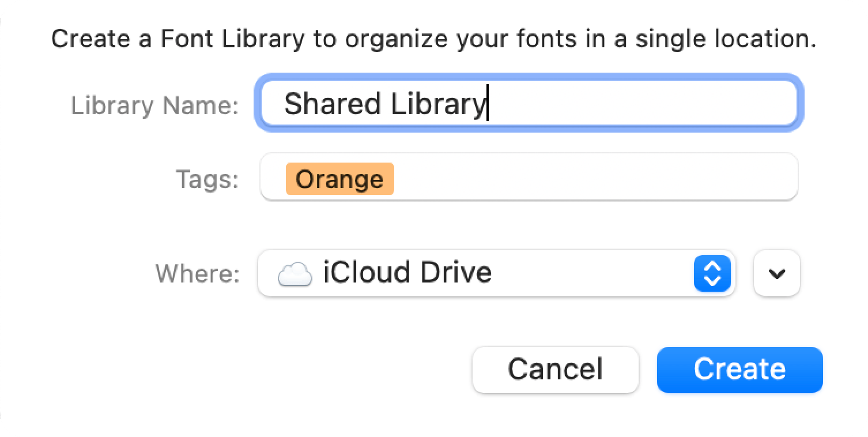Cancel creating the font library
The height and width of the screenshot is (437, 868).
click(555, 370)
